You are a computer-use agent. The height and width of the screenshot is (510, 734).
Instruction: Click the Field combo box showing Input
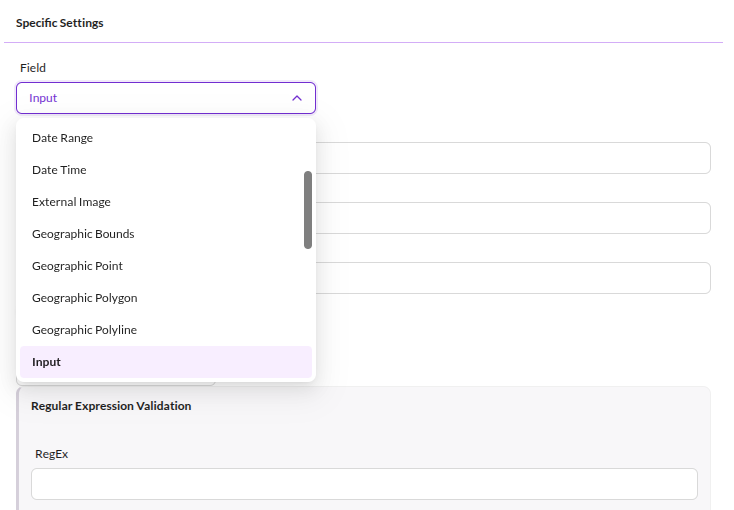click(x=166, y=98)
